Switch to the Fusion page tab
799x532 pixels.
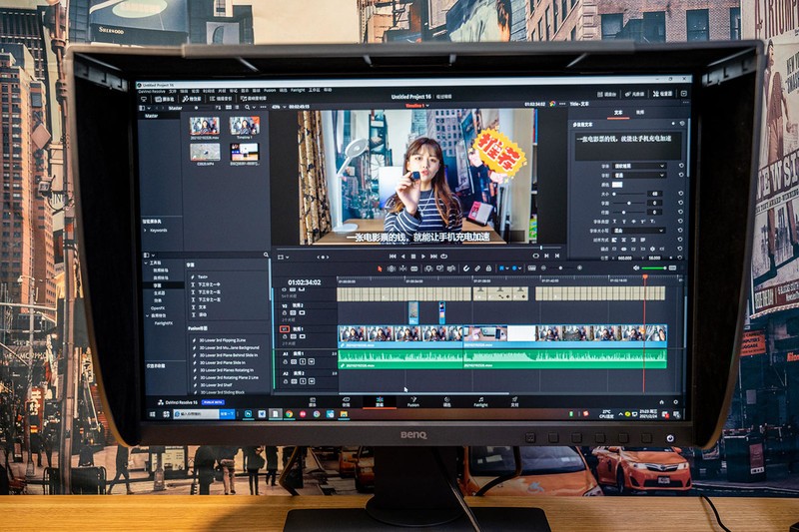pyautogui.click(x=413, y=402)
